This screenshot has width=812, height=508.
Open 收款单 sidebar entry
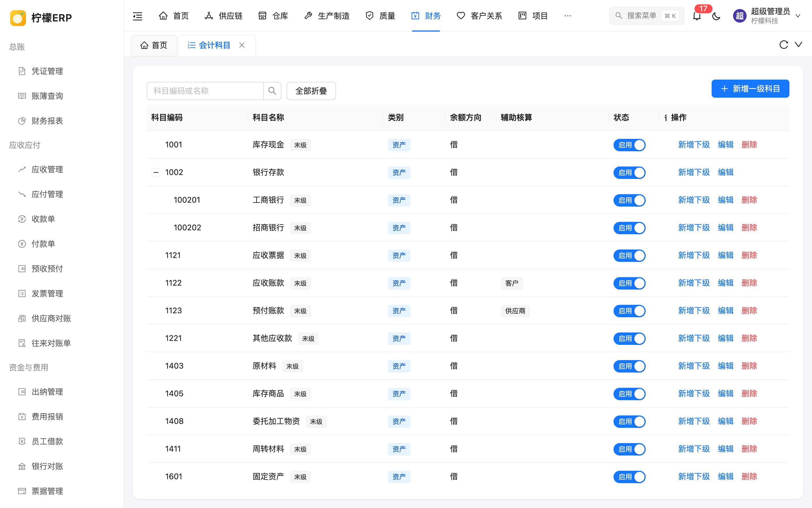click(x=43, y=219)
